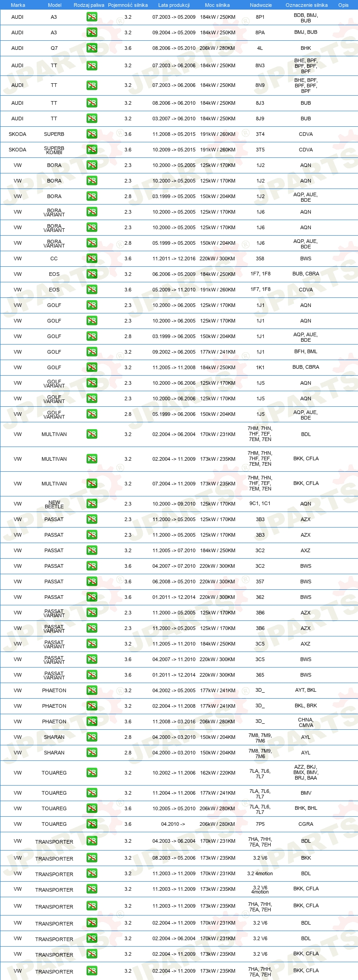Click the petrol icon for Audi A3 8PA
The width and height of the screenshot is (358, 980).
pyautogui.click(x=92, y=32)
